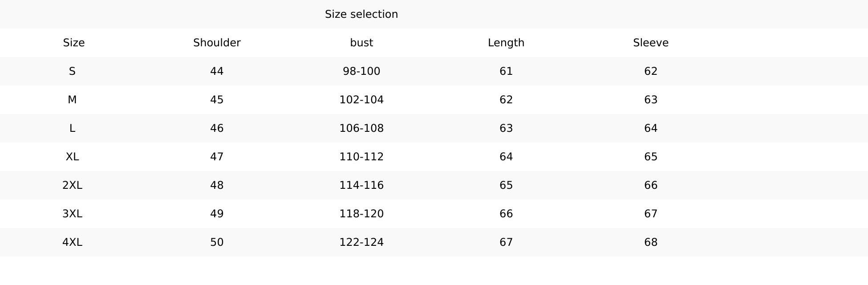Click the bust value 106-108
This screenshot has height=285, width=868.
click(x=361, y=128)
